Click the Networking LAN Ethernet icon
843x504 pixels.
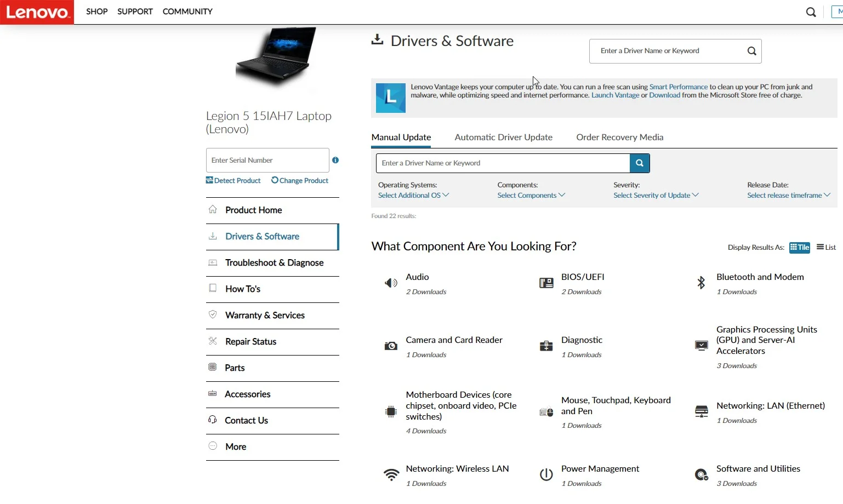click(x=702, y=411)
